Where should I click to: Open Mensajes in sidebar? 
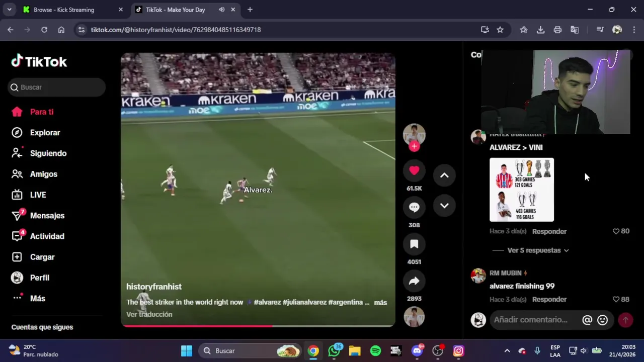tap(38, 215)
